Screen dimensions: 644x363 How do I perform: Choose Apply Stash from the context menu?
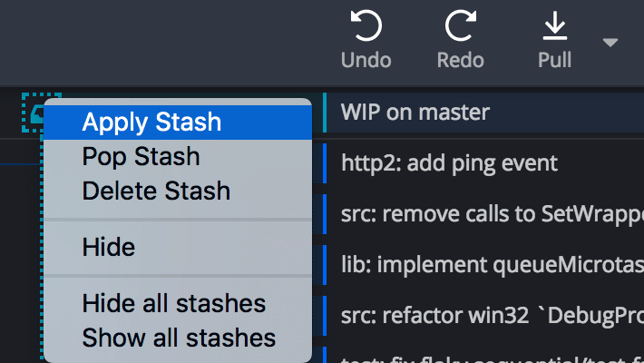click(x=151, y=122)
